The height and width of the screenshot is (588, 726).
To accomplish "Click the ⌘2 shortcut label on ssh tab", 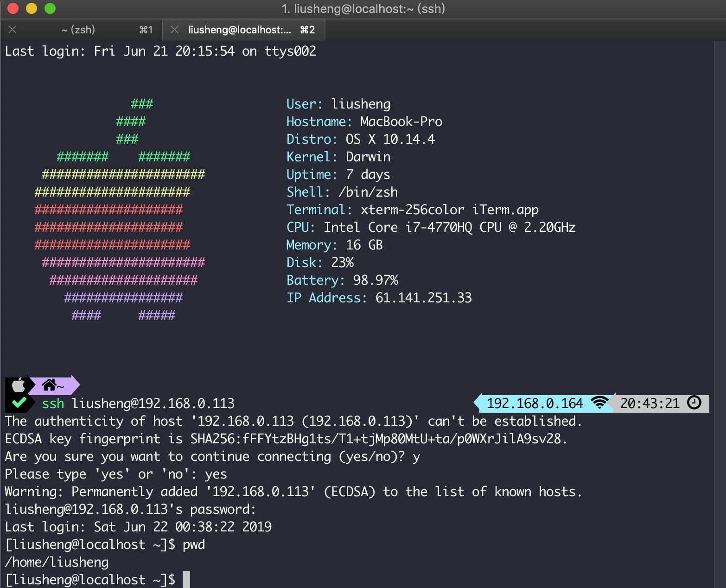I will [307, 30].
